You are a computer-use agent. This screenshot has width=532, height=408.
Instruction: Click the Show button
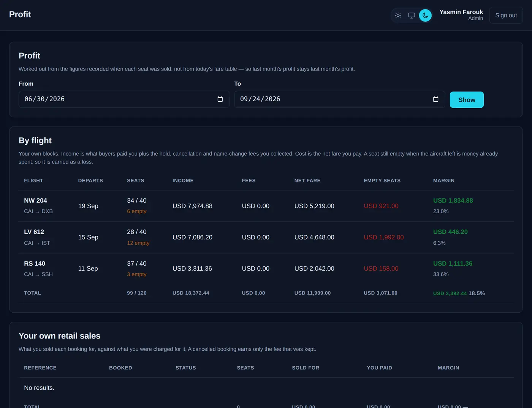[x=467, y=100]
